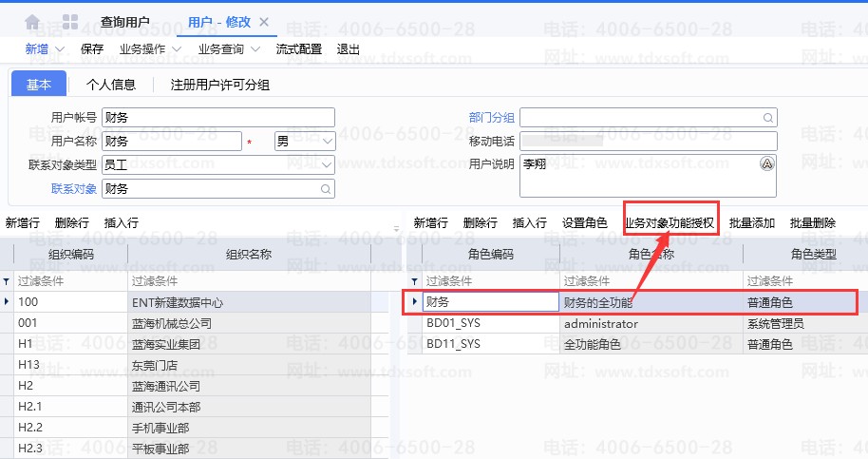Go to the home icon
Screen dimensions: 868x459
click(x=32, y=22)
